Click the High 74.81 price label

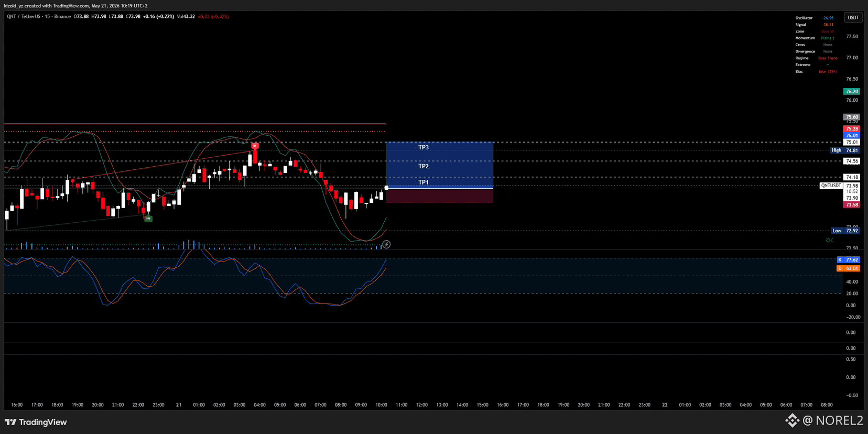point(845,150)
